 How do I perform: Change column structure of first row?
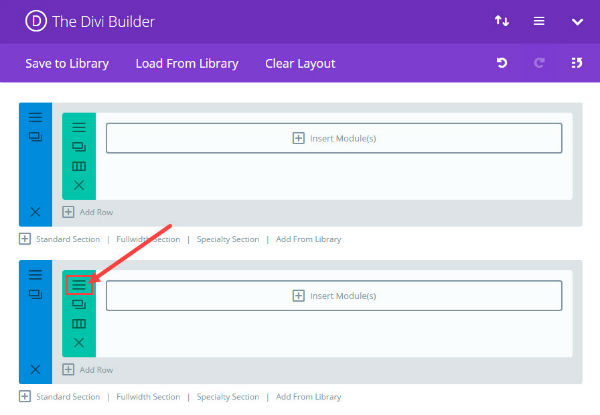pos(79,166)
